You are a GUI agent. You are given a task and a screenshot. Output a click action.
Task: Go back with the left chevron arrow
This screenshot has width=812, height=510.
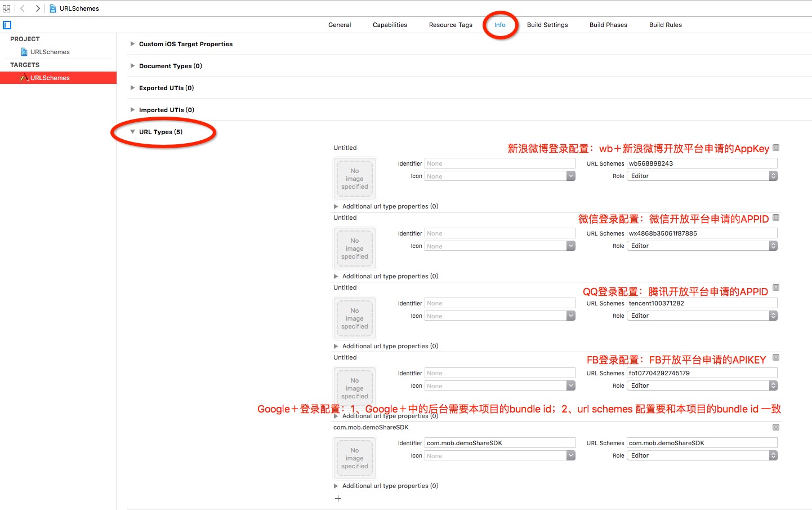(x=23, y=8)
